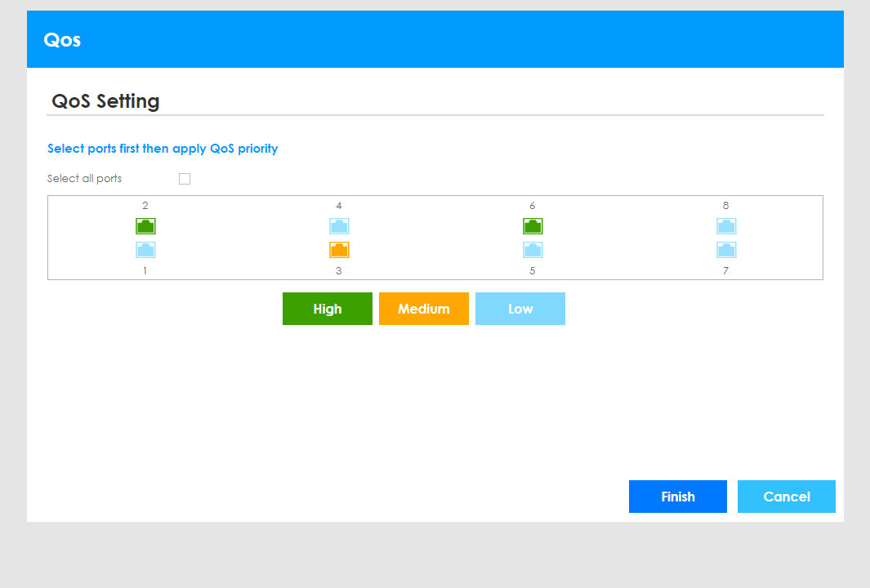Apply High priority to selected ports
The height and width of the screenshot is (588, 870).
pyautogui.click(x=328, y=309)
